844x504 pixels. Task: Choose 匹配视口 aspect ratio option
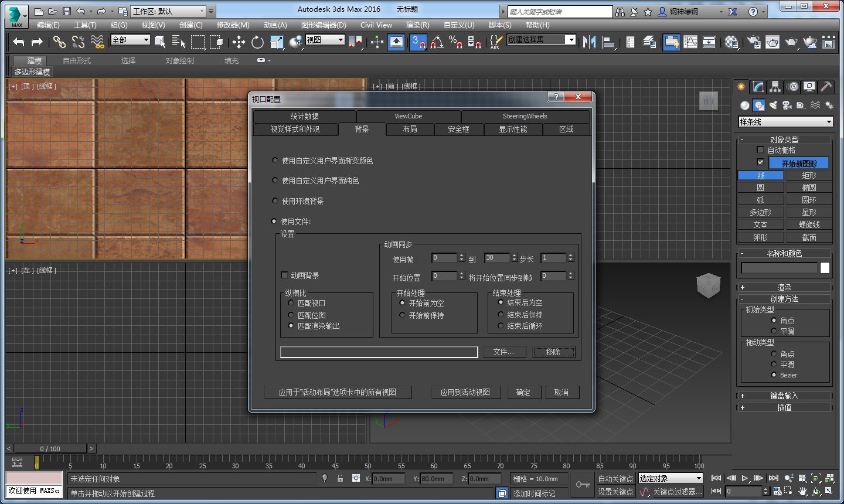click(x=291, y=303)
